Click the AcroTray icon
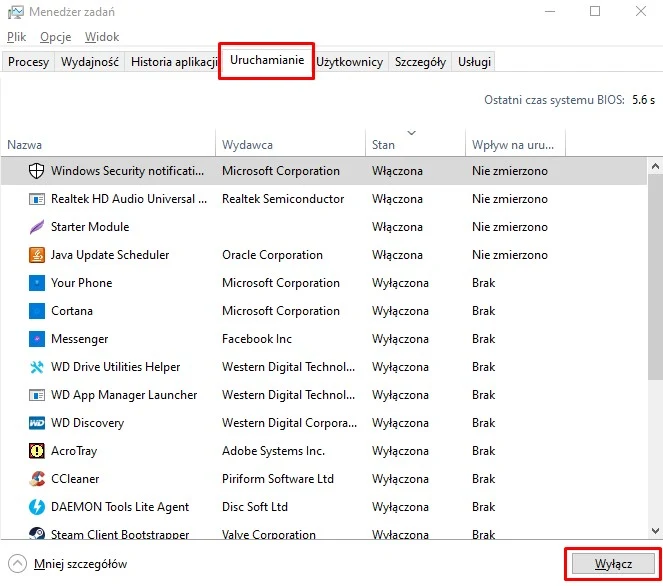 (37, 451)
